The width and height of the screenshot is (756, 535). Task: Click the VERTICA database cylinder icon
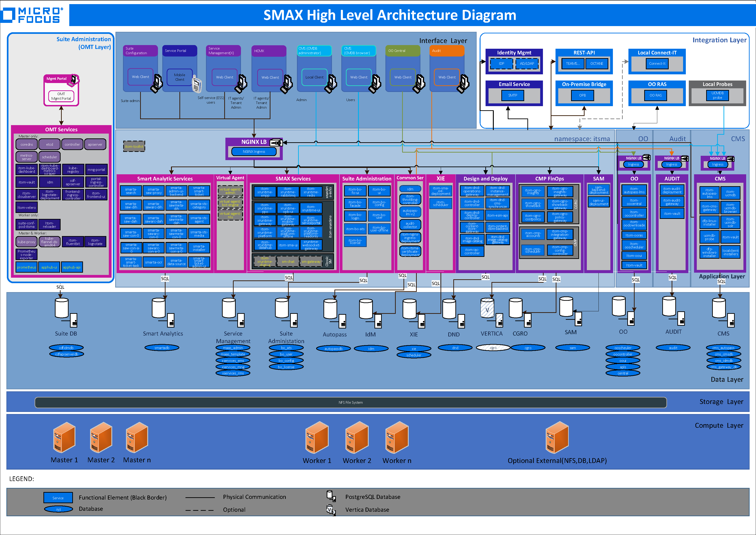pos(487,308)
